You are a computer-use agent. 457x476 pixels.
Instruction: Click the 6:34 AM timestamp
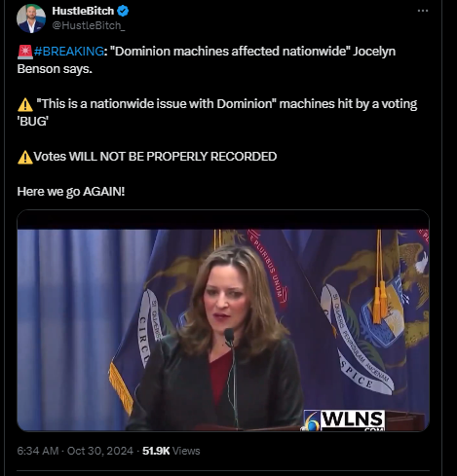pyautogui.click(x=38, y=451)
